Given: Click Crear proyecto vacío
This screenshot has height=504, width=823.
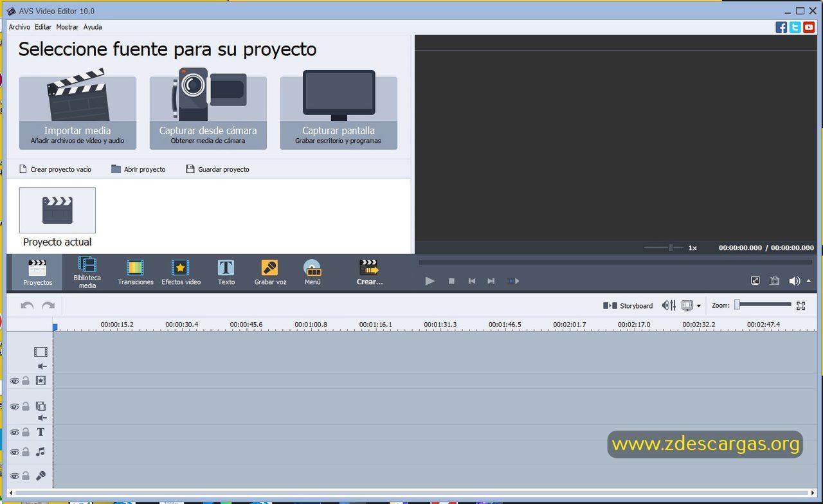Looking at the screenshot, I should (55, 169).
